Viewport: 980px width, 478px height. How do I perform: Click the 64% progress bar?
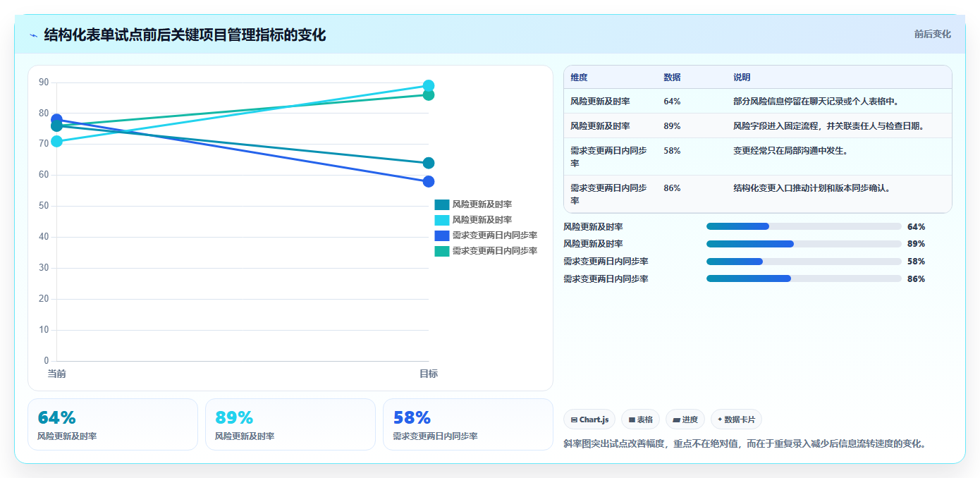point(804,226)
